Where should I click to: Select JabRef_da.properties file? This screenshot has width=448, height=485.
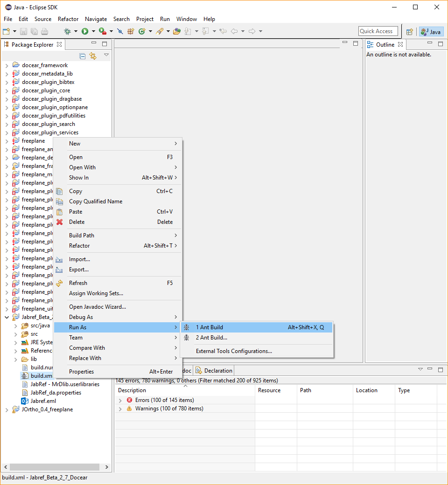[x=56, y=393]
